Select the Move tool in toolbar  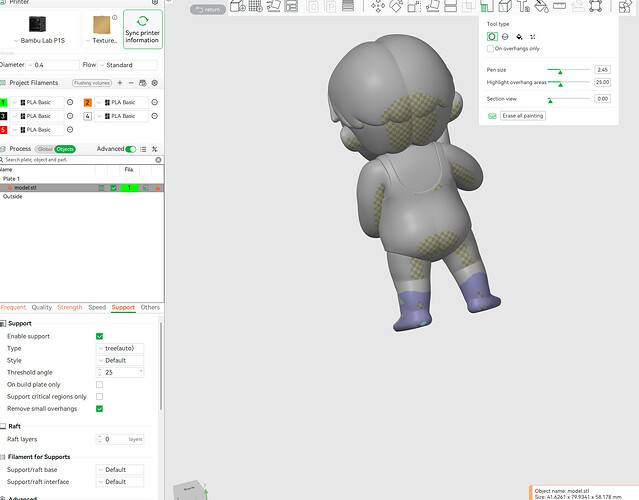tap(378, 6)
